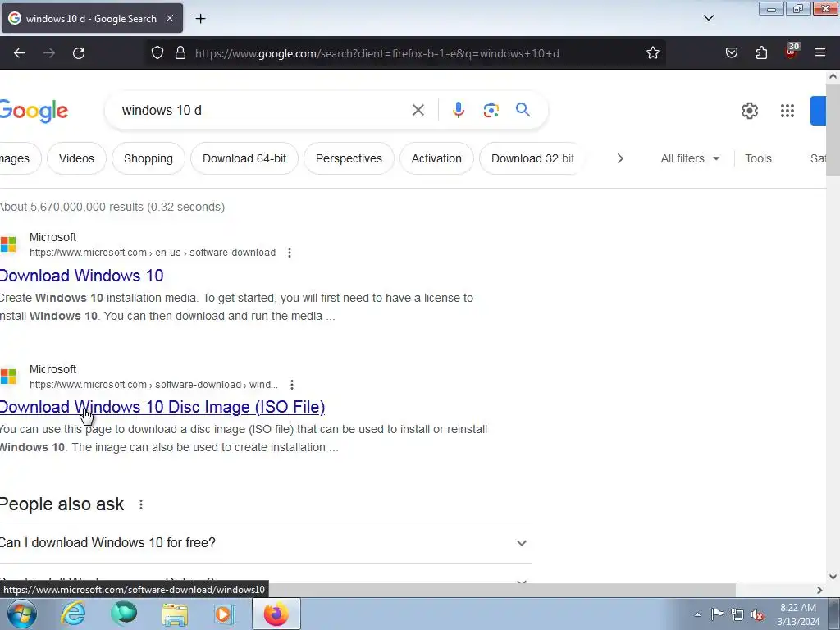The width and height of the screenshot is (840, 630).
Task: Bookmark this page with star icon
Action: pos(652,53)
